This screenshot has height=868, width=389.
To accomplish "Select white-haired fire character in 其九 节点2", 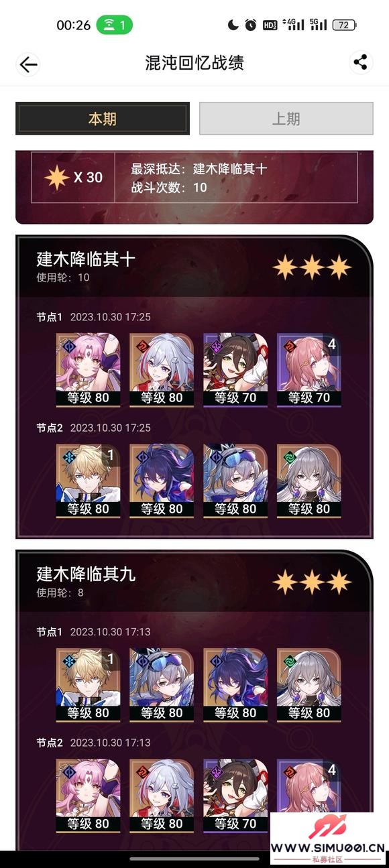I will click(x=162, y=795).
